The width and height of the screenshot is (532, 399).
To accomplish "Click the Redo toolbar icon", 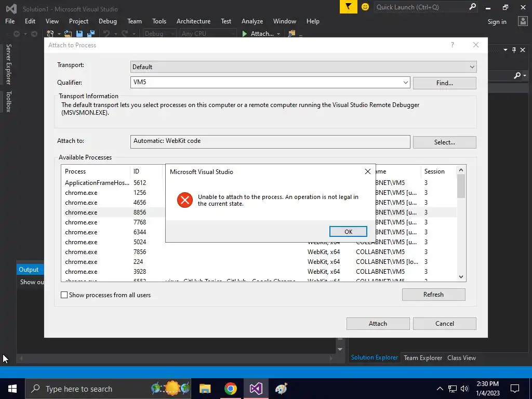I will tap(125, 34).
